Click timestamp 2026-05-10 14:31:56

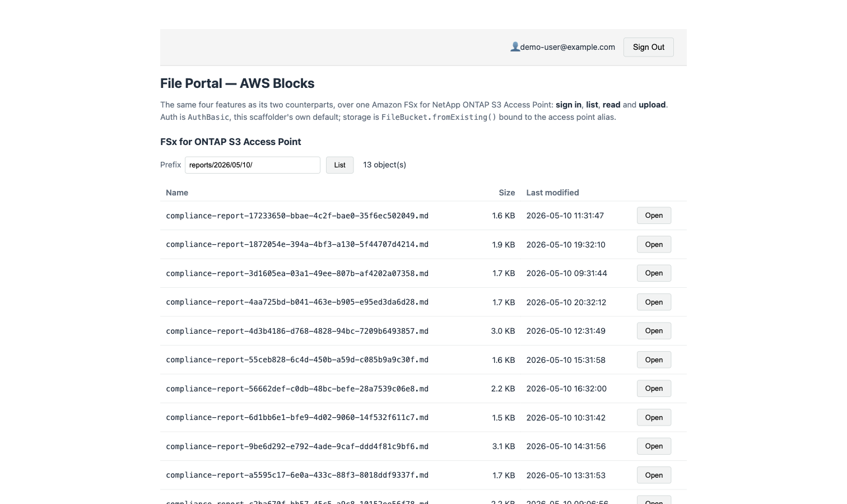(566, 446)
